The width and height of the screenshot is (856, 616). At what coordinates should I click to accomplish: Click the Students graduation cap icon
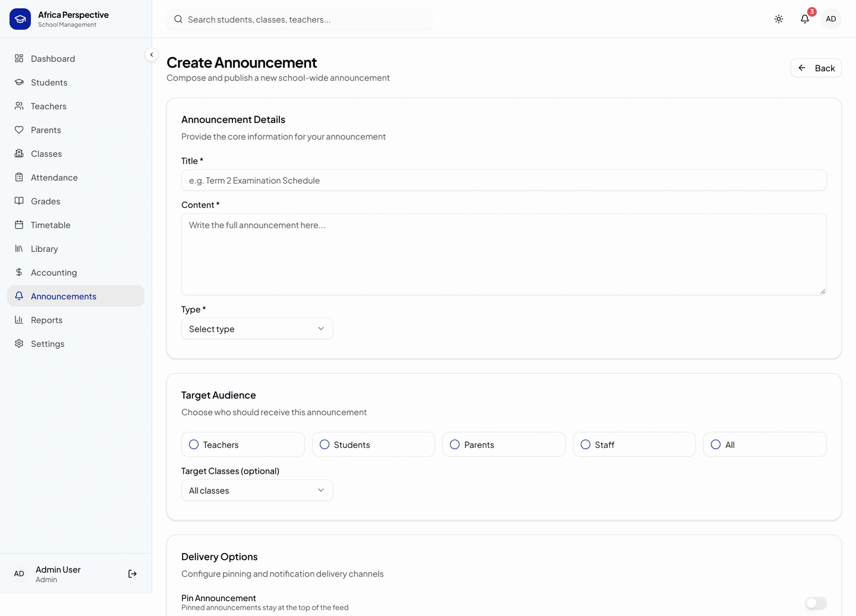tap(19, 82)
